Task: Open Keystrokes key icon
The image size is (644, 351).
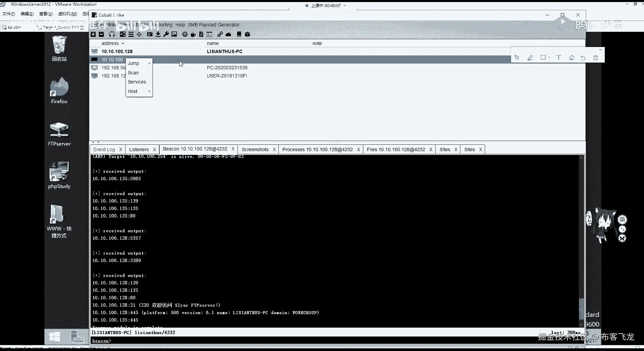Action: [x=166, y=34]
